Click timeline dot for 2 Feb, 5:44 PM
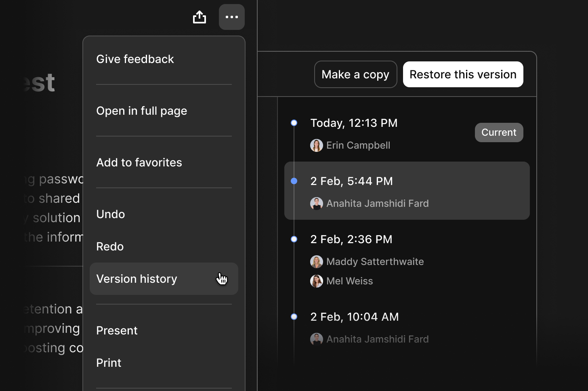This screenshot has height=391, width=588. [x=294, y=181]
